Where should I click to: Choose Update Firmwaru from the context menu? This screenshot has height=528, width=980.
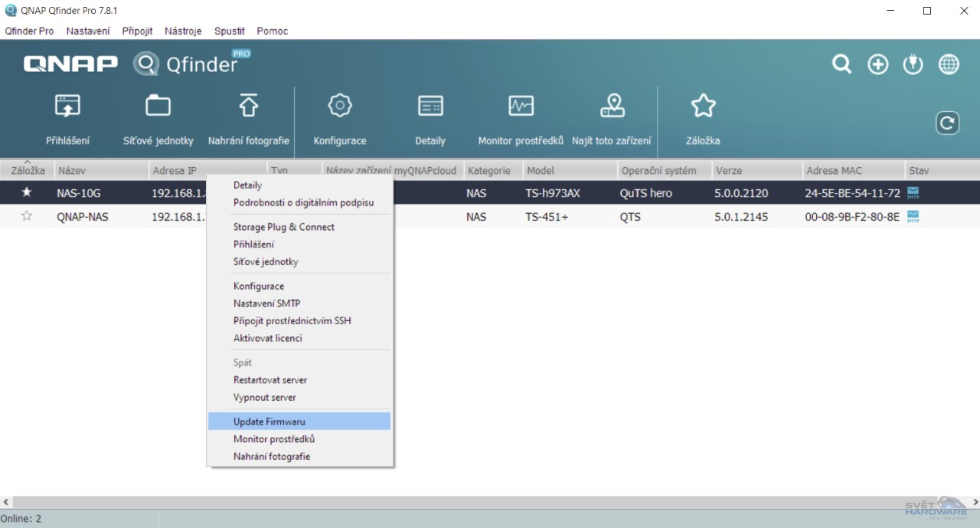coord(269,421)
